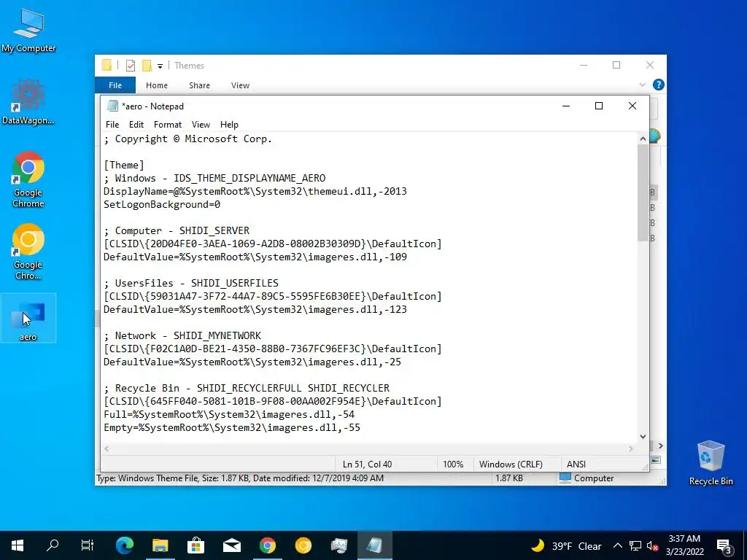Launch Chrome Canary from the taskbar

[303, 545]
